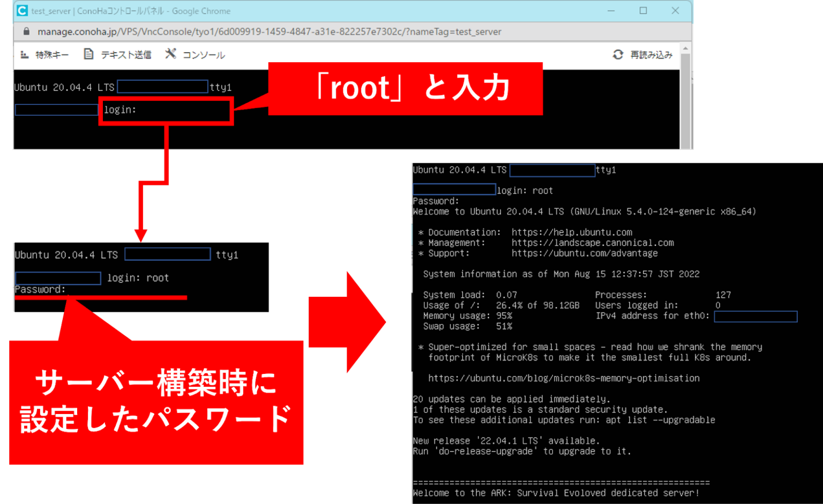This screenshot has width=823, height=504.
Task: Click the login: prompt field
Action: point(120,110)
